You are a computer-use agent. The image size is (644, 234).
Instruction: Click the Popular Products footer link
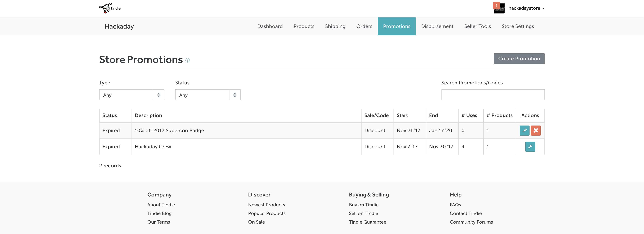[266, 213]
